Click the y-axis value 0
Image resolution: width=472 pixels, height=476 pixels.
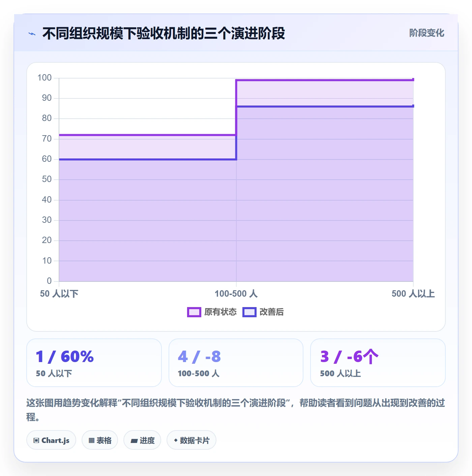(49, 281)
